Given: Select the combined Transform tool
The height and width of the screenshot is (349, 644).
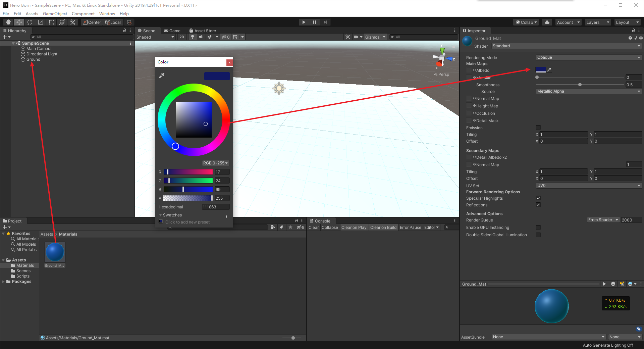Looking at the screenshot, I should coord(62,22).
